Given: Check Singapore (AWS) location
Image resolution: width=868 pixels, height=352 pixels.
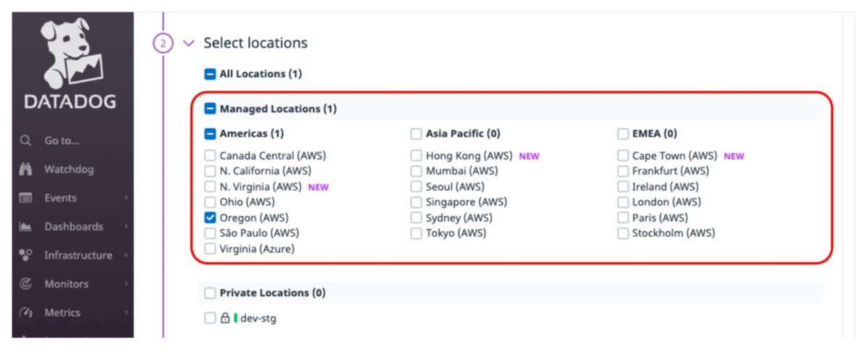Looking at the screenshot, I should [416, 202].
